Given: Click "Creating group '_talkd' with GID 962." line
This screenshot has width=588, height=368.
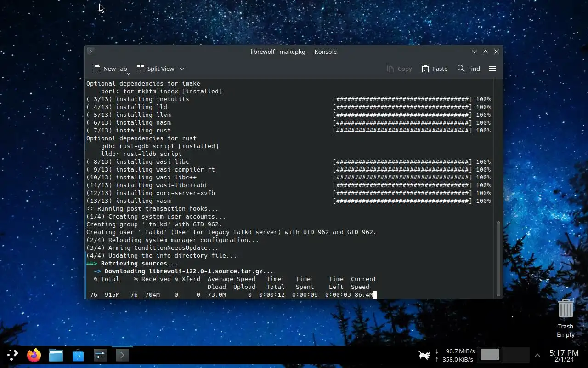Looking at the screenshot, I should click(154, 224).
